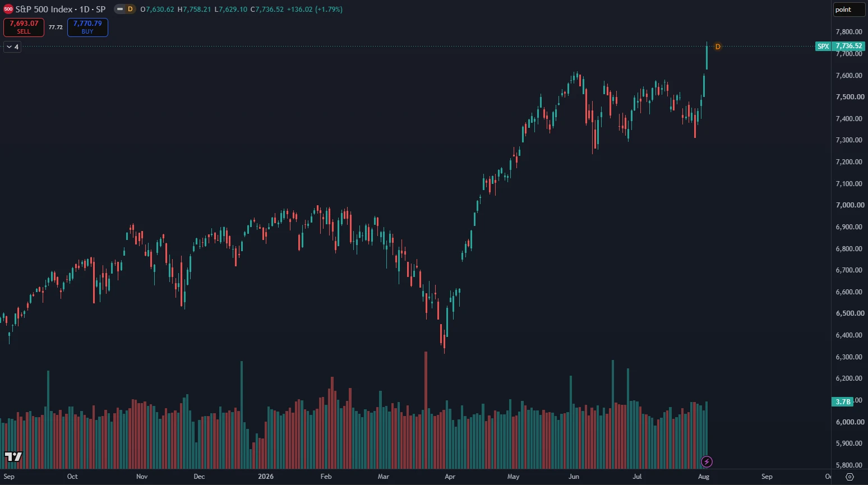Image resolution: width=868 pixels, height=485 pixels.
Task: Click the 6,200.00 price scale label
Action: point(849,378)
